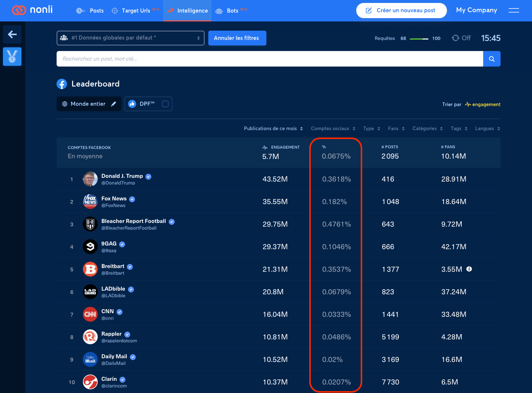
Task: Expand the Comptes sociaux filter
Action: click(333, 129)
